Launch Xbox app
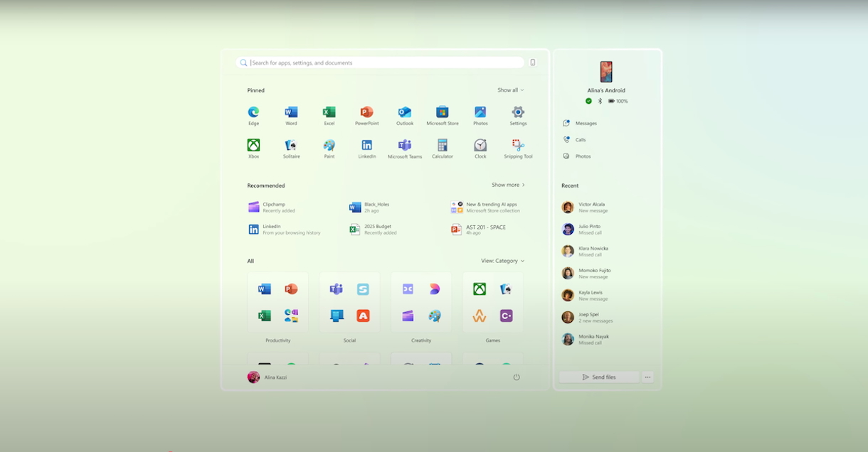The width and height of the screenshot is (868, 452). coord(253,149)
